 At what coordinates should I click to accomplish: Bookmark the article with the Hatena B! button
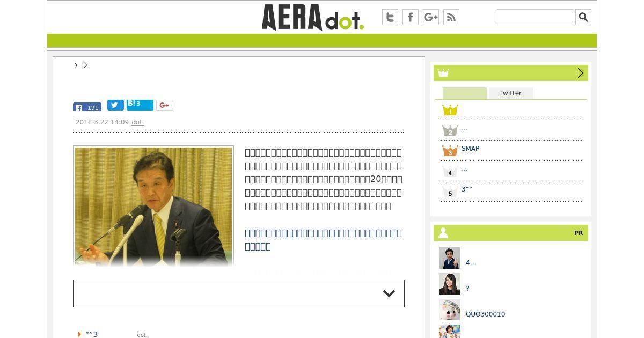tap(140, 105)
